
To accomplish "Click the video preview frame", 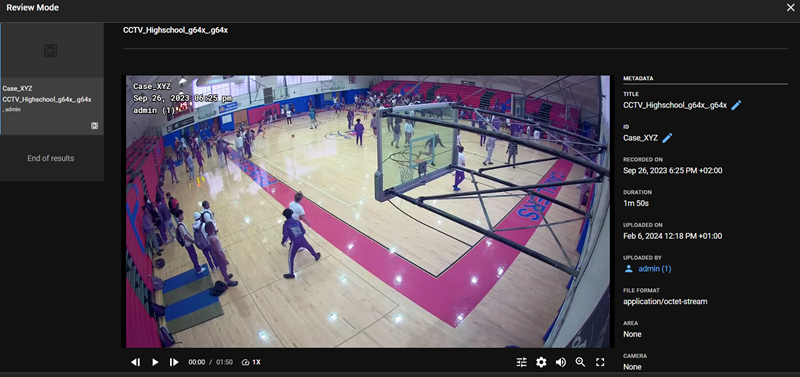I will (368, 212).
